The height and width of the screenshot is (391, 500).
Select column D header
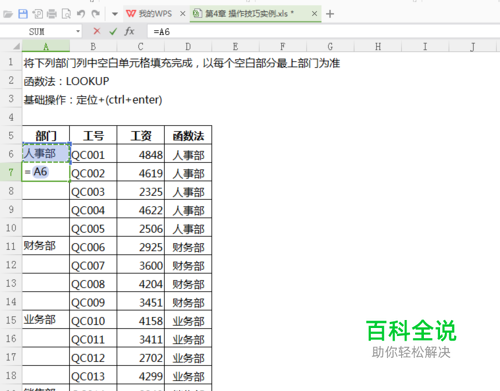(x=188, y=47)
